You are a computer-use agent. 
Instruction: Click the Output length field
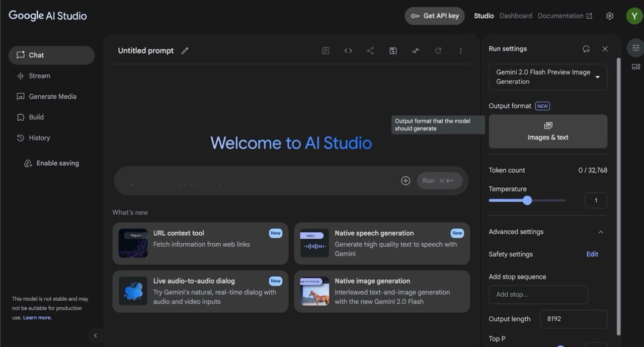(x=574, y=319)
